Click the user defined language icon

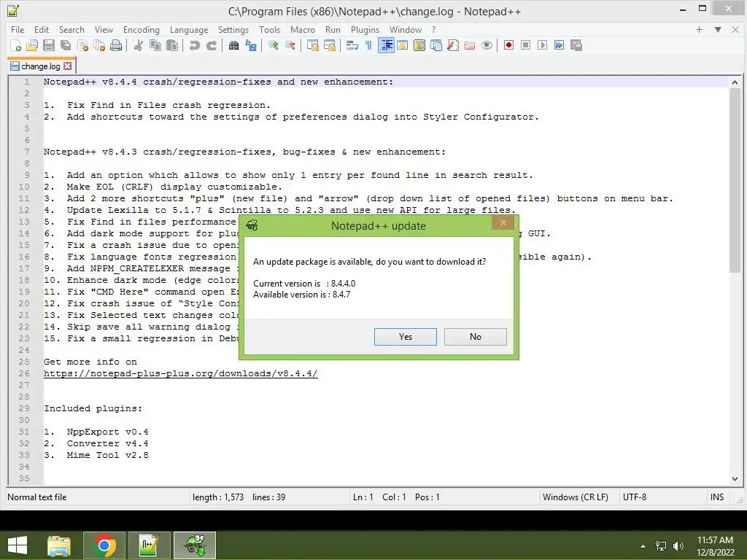coord(403,45)
